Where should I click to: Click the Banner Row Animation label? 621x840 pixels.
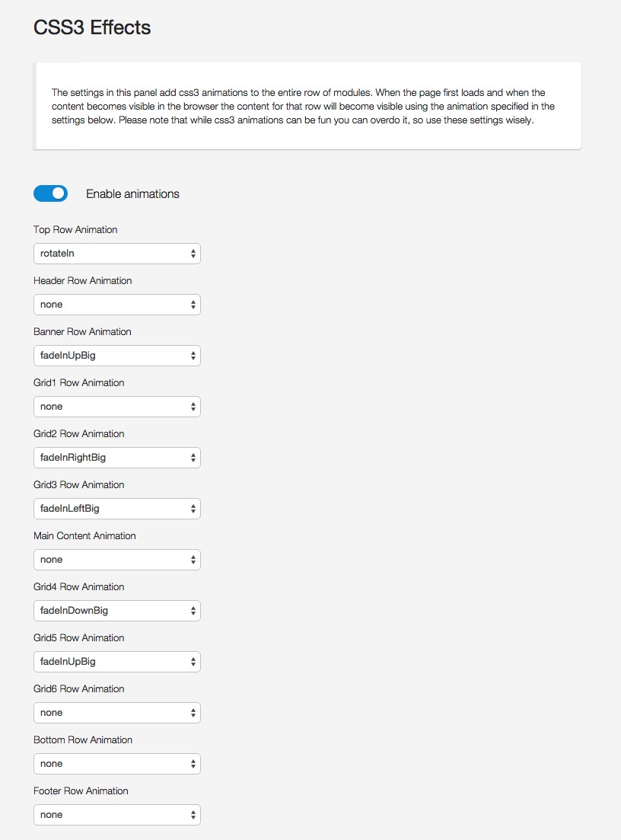click(x=82, y=332)
